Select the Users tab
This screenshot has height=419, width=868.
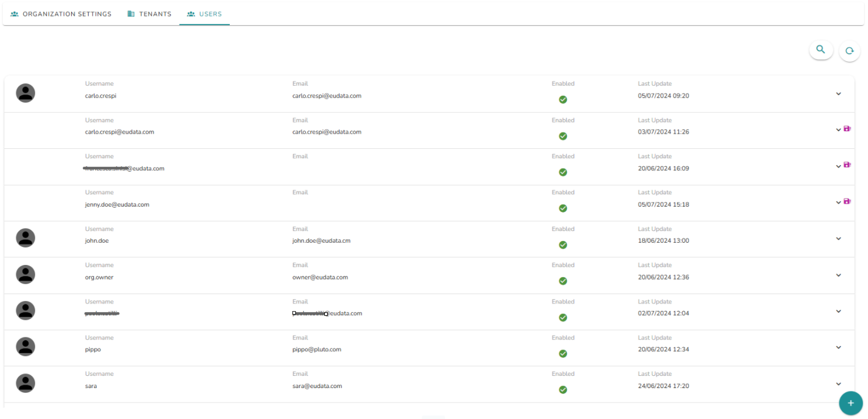(x=205, y=14)
